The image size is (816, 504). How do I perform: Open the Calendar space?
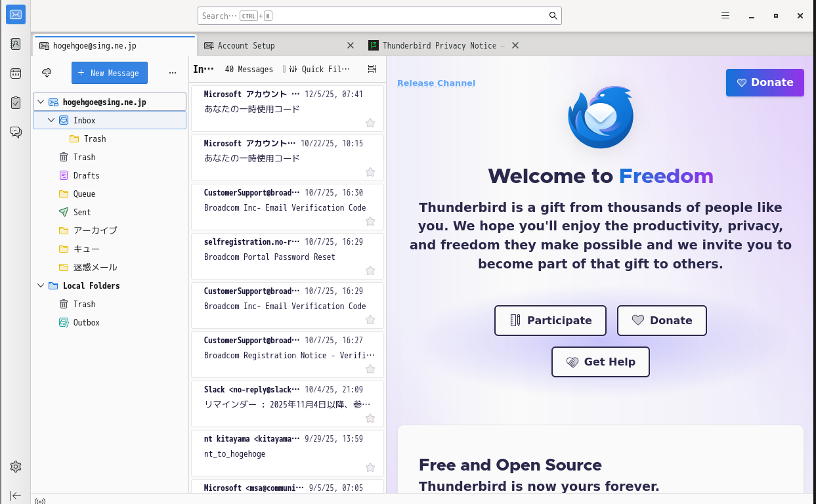(16, 73)
